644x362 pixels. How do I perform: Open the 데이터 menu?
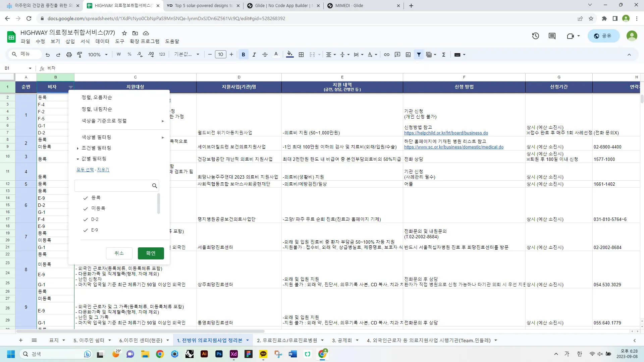pos(102,41)
